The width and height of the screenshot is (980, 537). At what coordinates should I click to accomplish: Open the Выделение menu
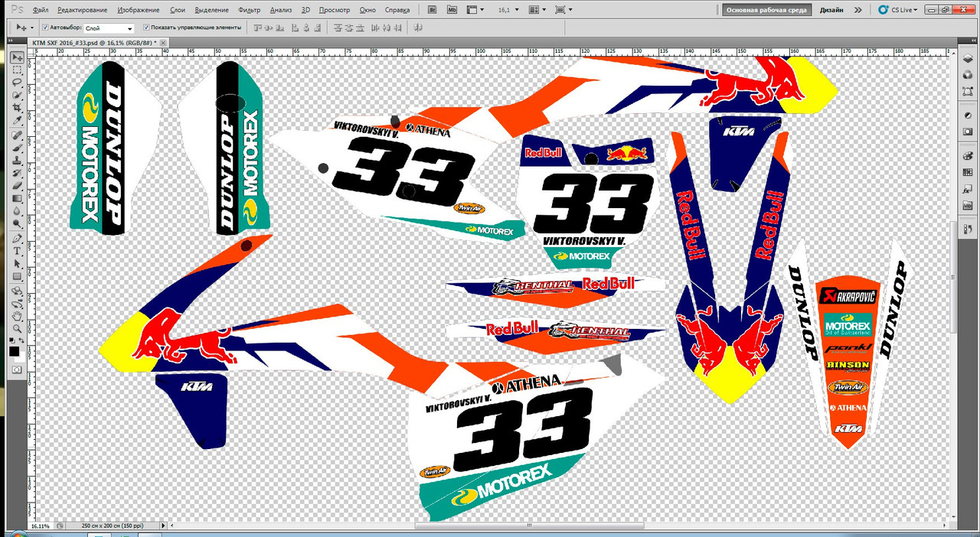point(211,10)
